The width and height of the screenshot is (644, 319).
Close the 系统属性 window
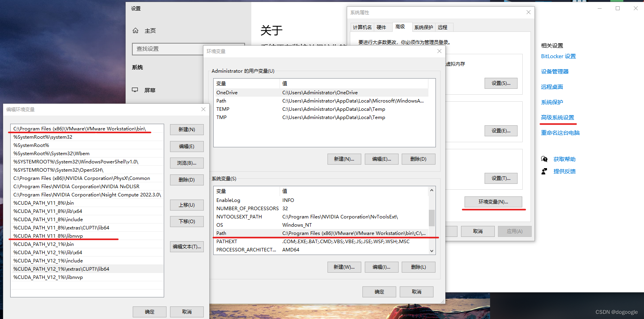tap(529, 12)
